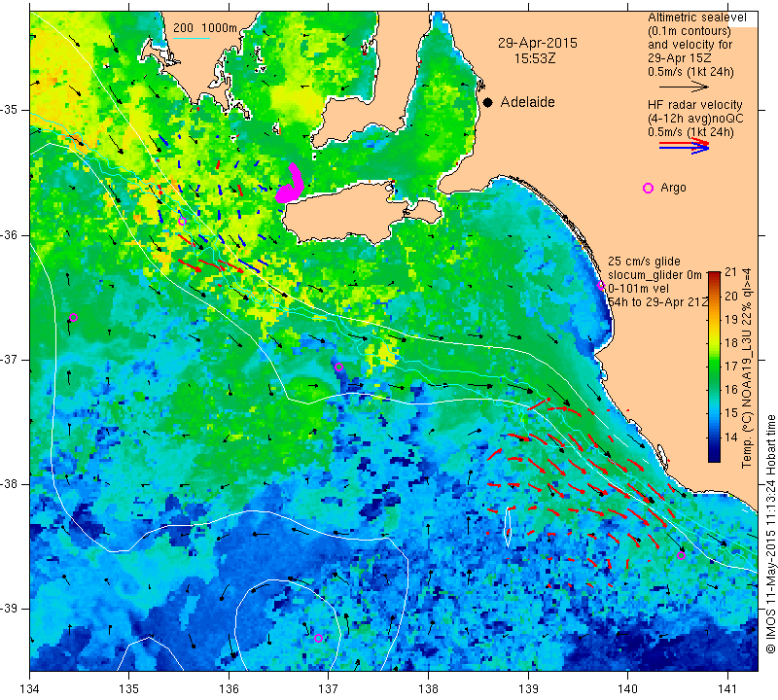Click the "and velocity for" legend line
The width and height of the screenshot is (778, 700).
690,45
